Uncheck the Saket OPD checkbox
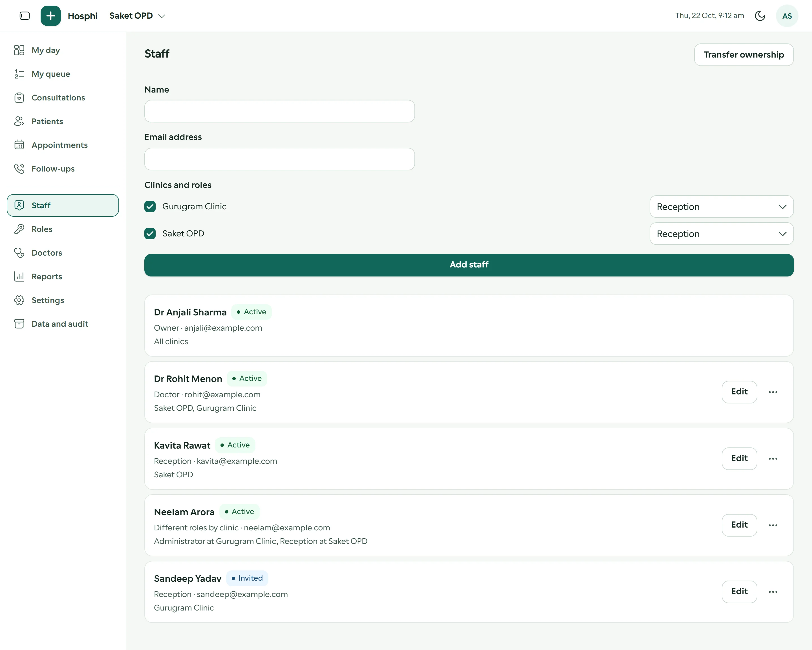This screenshot has width=812, height=650. pos(150,234)
